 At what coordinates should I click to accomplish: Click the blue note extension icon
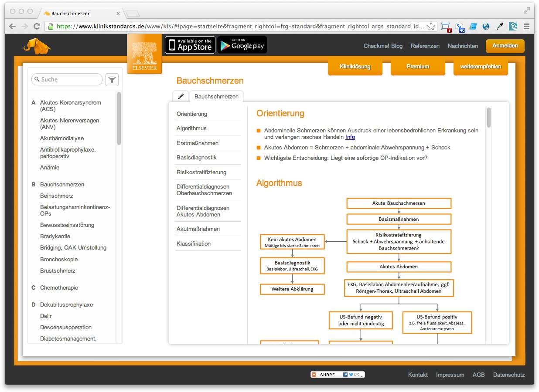(473, 26)
